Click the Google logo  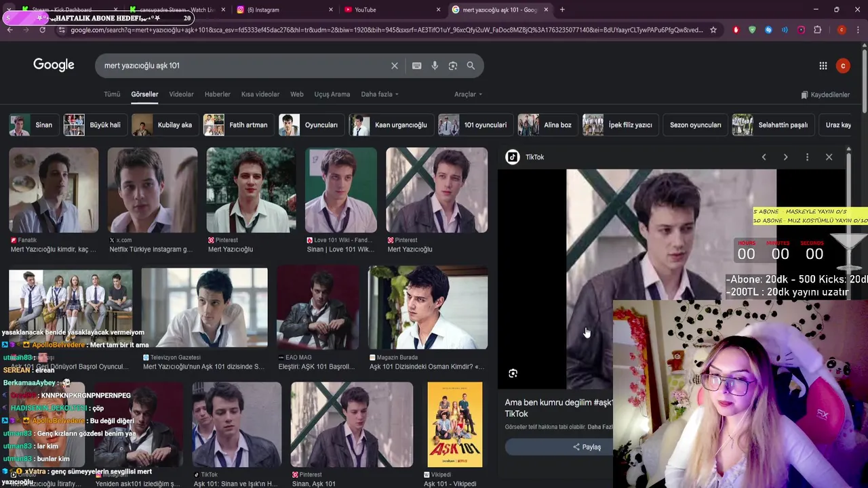click(54, 65)
